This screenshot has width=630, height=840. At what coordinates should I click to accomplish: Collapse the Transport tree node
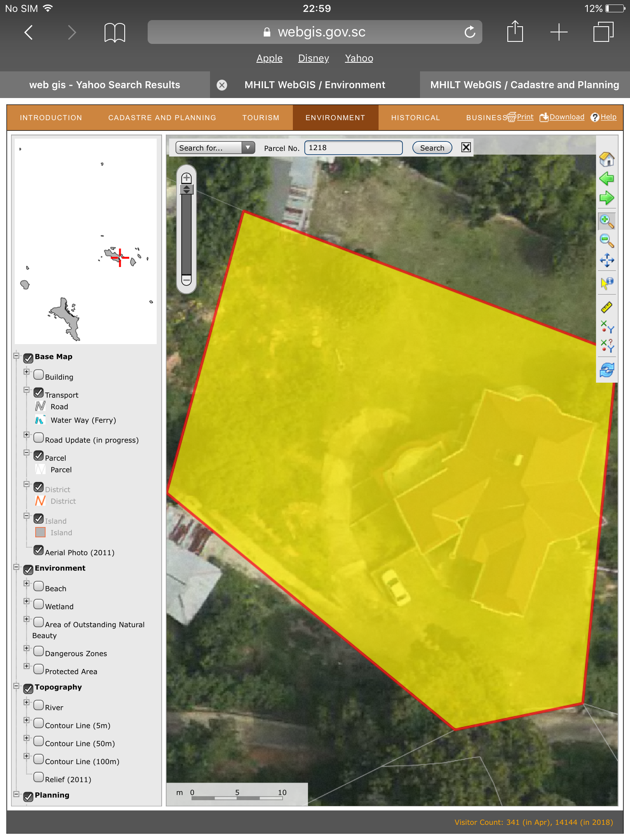(27, 390)
